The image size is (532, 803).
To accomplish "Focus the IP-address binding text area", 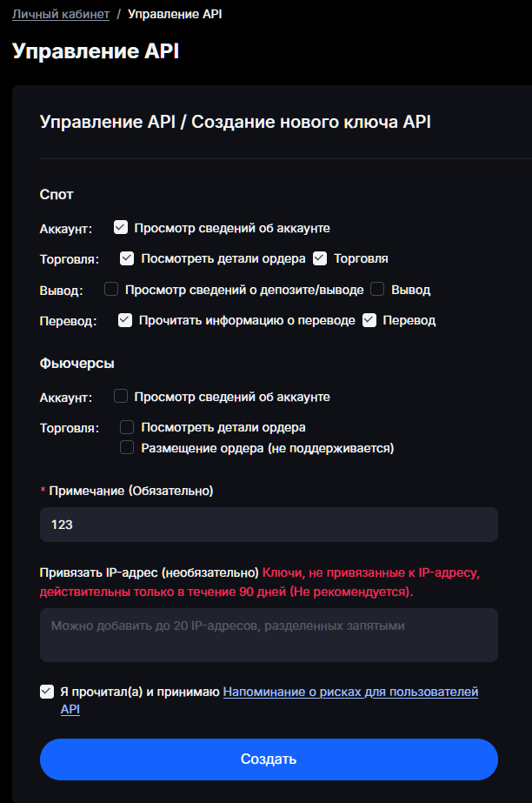I will [x=269, y=635].
